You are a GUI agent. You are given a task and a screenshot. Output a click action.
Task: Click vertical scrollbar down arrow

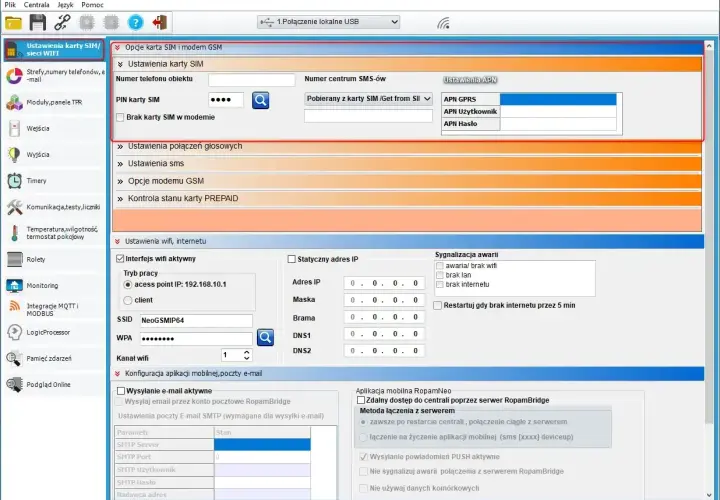(x=709, y=494)
